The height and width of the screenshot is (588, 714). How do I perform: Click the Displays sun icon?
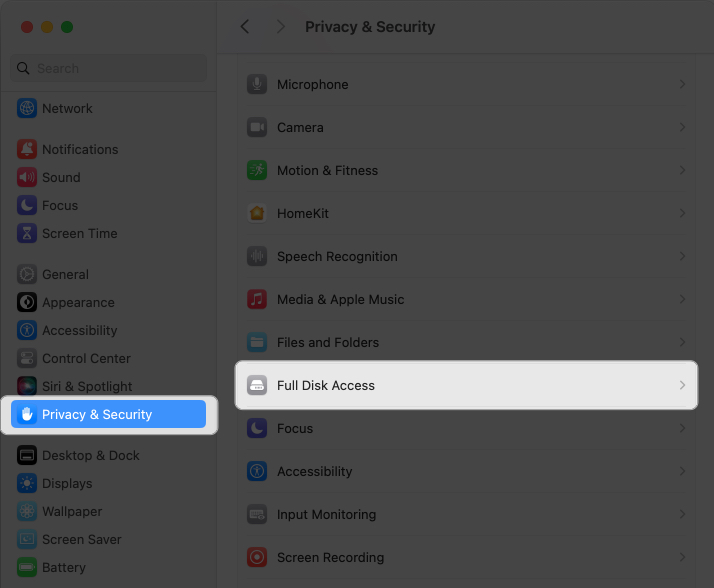tap(27, 483)
